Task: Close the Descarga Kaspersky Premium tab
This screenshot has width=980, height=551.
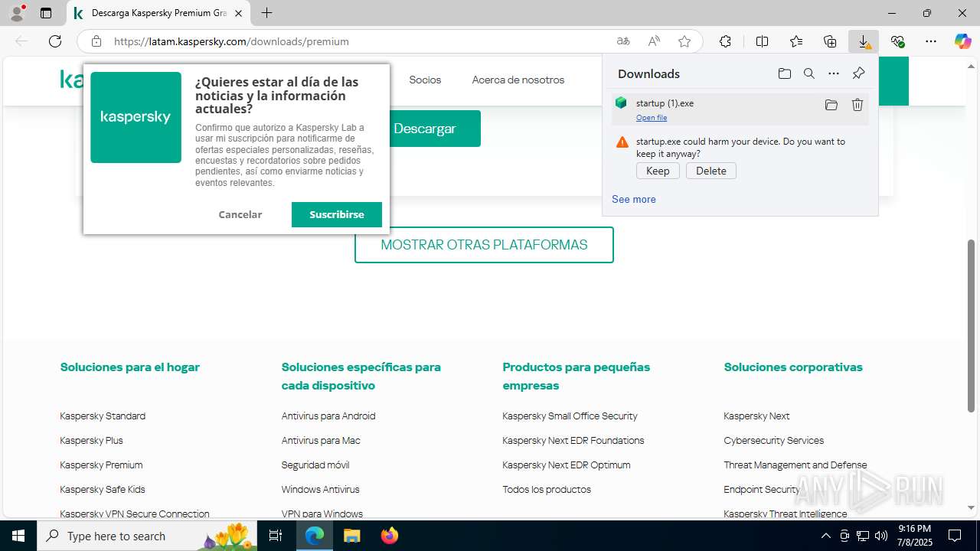Action: point(238,13)
